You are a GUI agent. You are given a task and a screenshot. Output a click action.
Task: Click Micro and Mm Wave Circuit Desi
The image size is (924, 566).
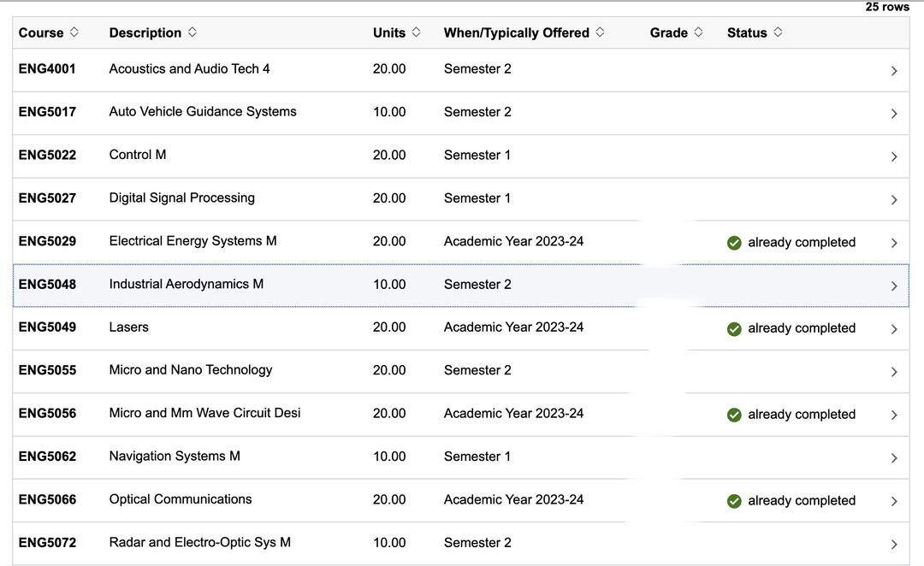(204, 413)
